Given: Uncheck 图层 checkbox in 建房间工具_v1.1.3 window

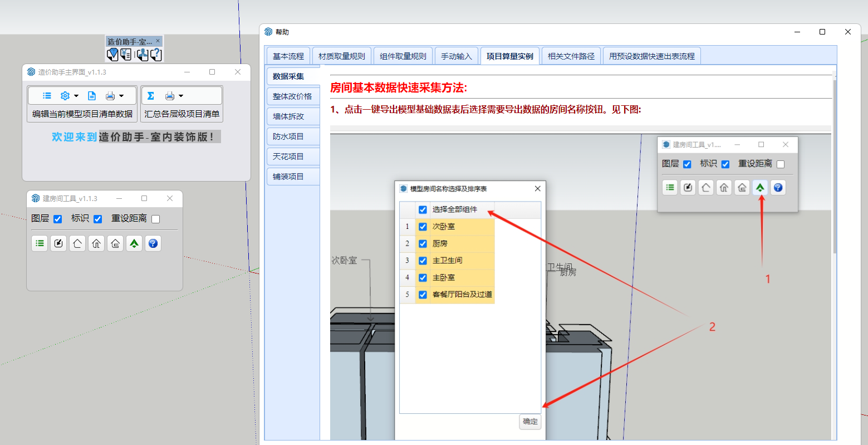Looking at the screenshot, I should (57, 219).
